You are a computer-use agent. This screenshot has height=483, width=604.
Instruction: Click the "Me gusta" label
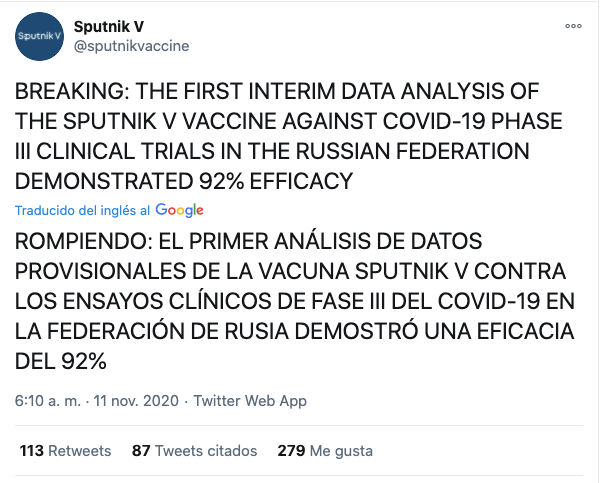click(x=341, y=451)
